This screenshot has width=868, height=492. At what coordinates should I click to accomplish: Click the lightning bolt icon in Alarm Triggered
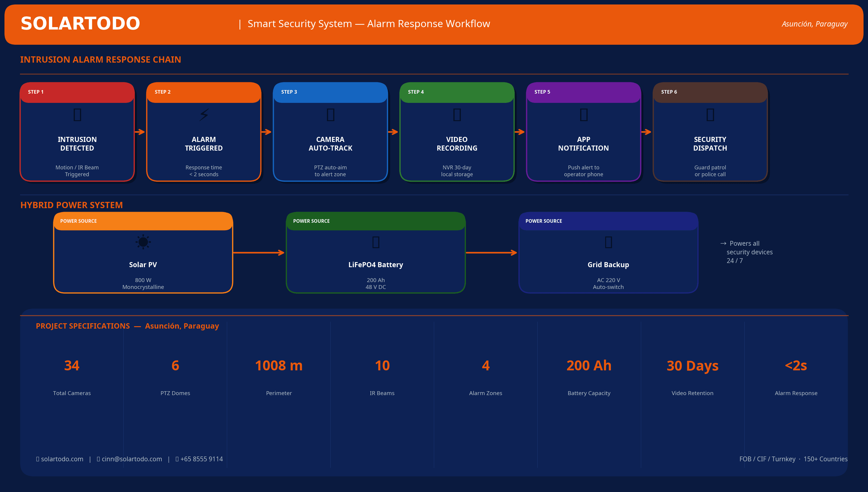tap(204, 115)
